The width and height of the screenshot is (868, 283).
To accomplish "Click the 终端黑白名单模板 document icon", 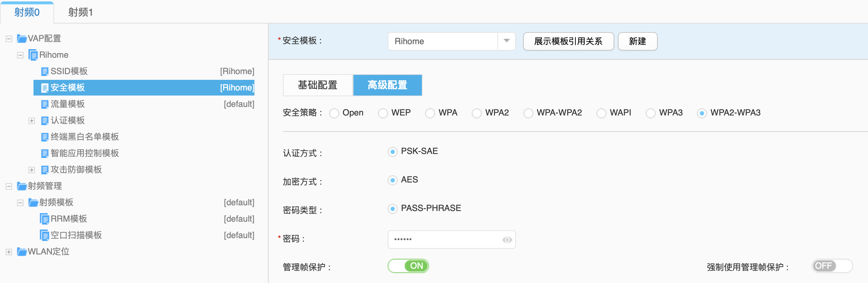I will 45,137.
